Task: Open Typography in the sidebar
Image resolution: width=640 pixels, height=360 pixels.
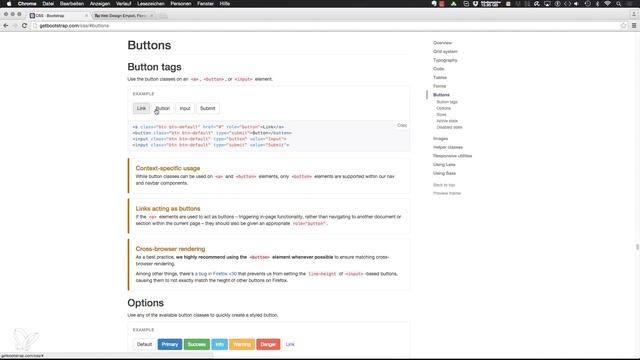Action: point(445,60)
